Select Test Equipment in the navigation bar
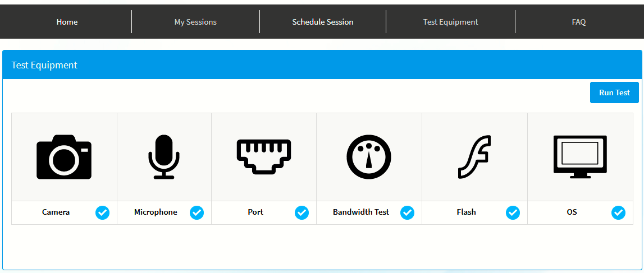The image size is (644, 273). pyautogui.click(x=450, y=22)
